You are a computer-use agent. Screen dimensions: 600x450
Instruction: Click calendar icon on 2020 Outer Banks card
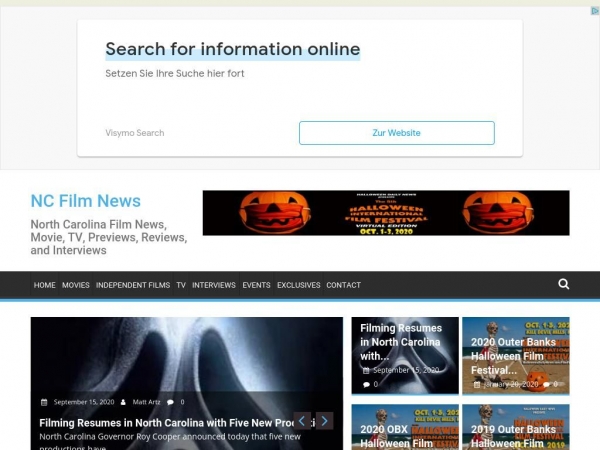click(x=477, y=385)
